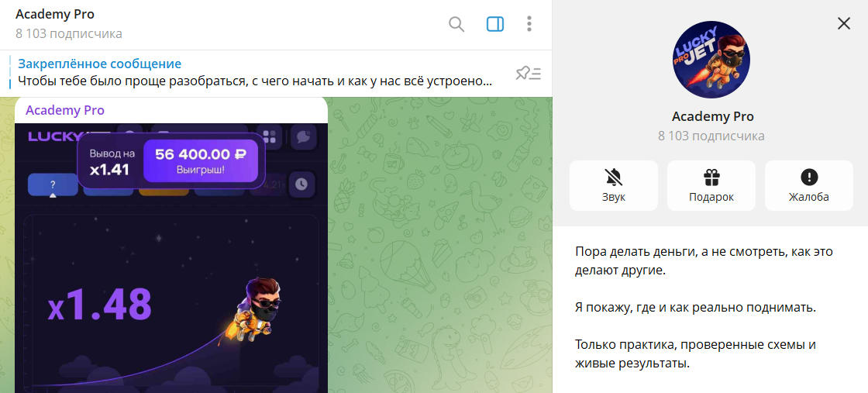Click the Закреплённое сообщение heading
The height and width of the screenshot is (393, 868).
[99, 64]
